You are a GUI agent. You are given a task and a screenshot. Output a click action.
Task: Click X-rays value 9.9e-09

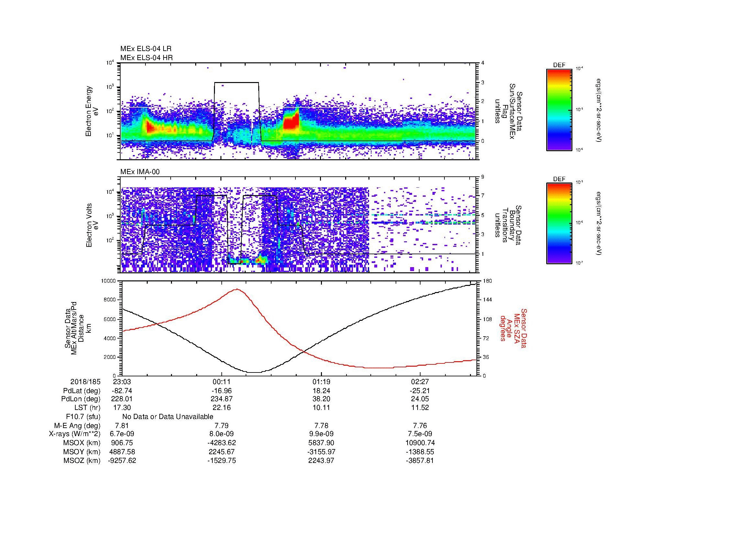tap(321, 434)
